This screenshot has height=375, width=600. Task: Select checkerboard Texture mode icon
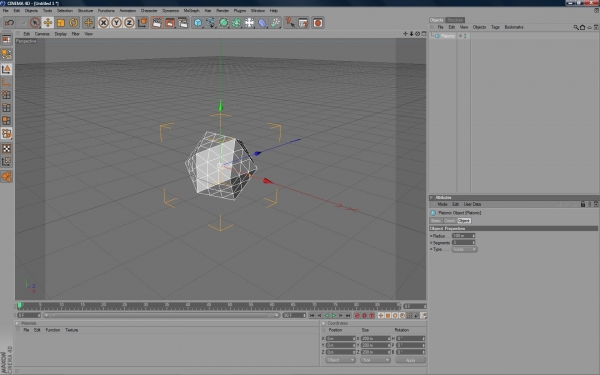coord(7,148)
